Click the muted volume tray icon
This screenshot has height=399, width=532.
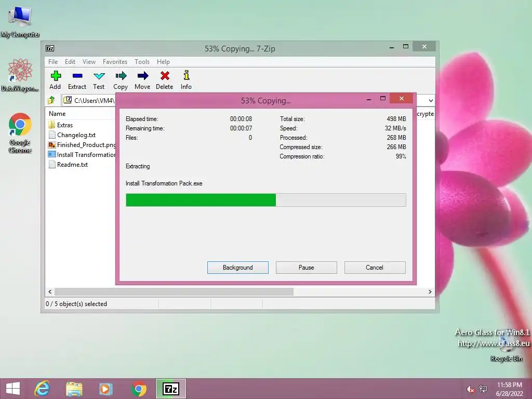[470, 389]
